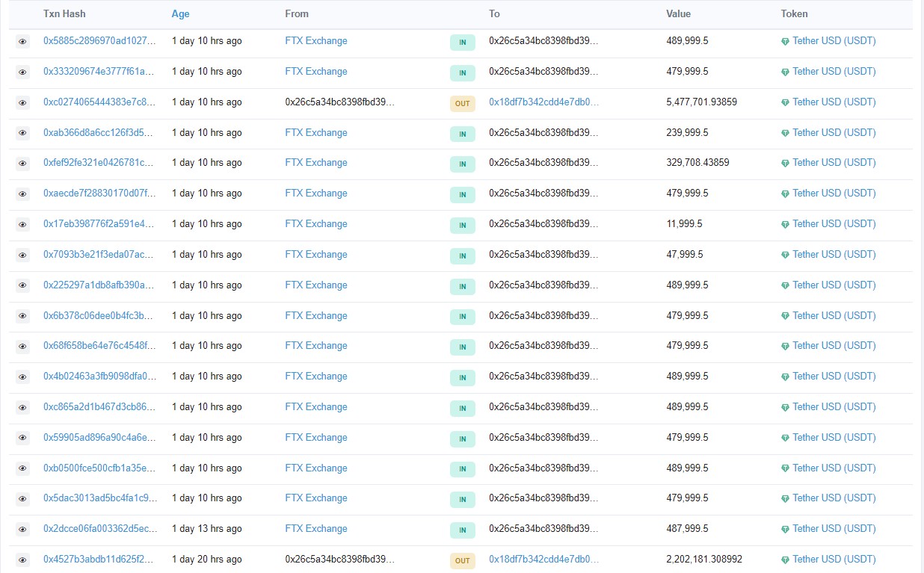924x573 pixels.
Task: Open transaction hash 0xb0500fce500cfb1a35e
Action: [100, 468]
